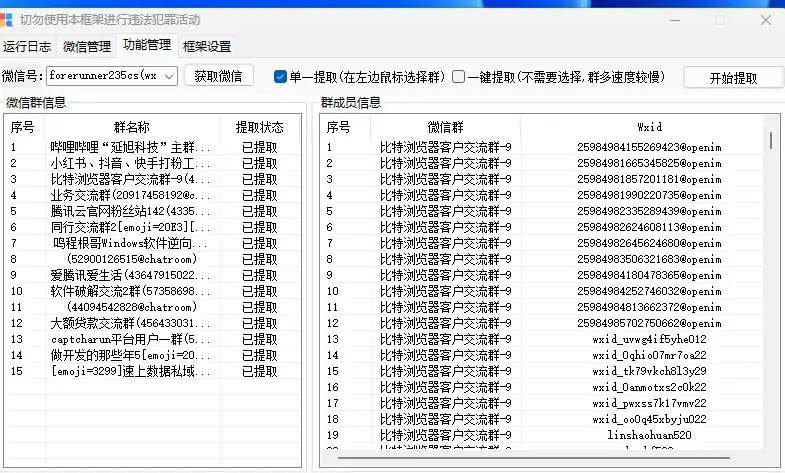Click Wxid 25984981857201181@openim
Image resolution: width=785 pixels, height=473 pixels.
tap(649, 180)
